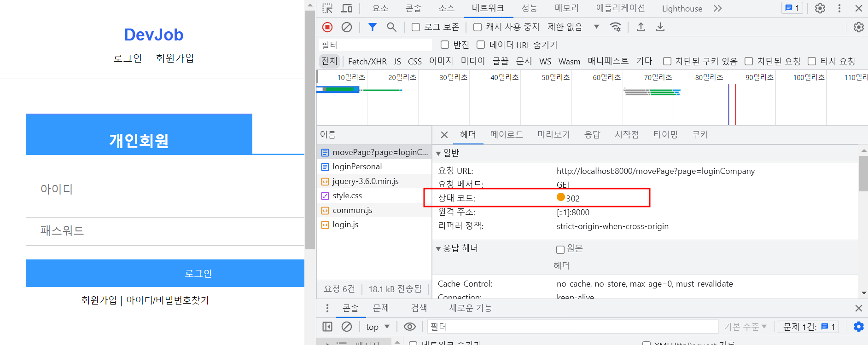This screenshot has width=868, height=345.
Task: Open 아이디/비밀번호찾기 link
Action: coord(168,300)
